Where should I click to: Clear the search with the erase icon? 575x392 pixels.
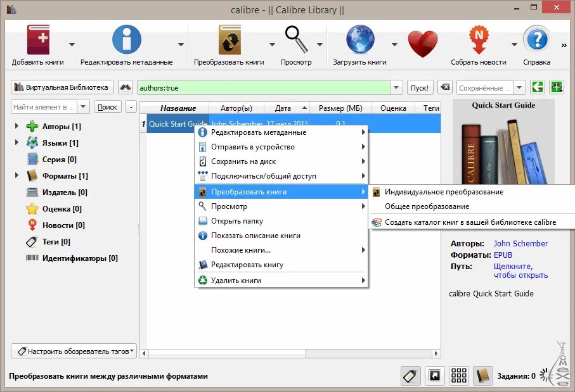(445, 87)
